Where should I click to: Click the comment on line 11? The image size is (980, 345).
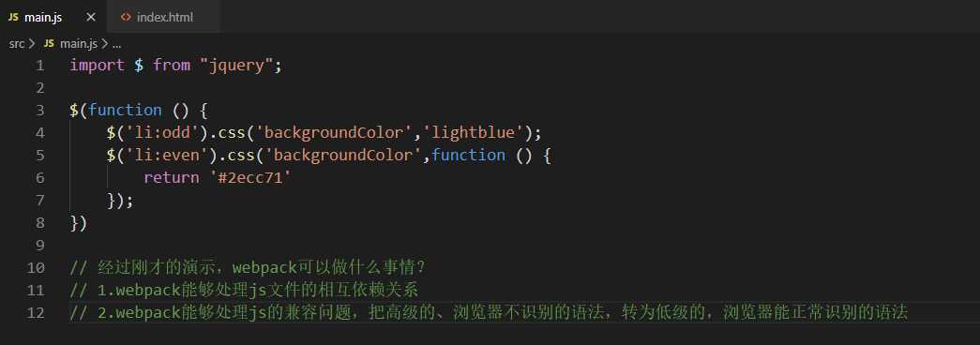pyautogui.click(x=244, y=290)
